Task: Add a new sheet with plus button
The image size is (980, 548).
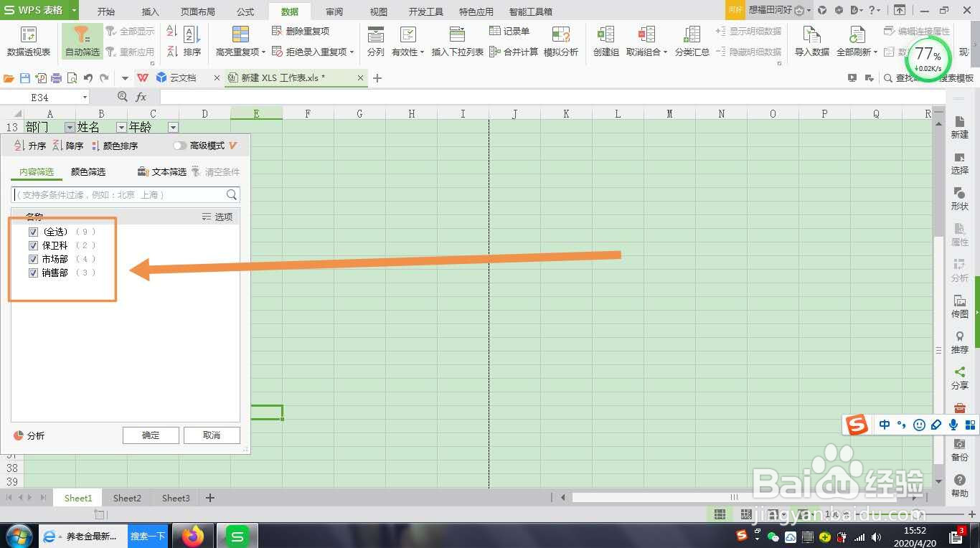Action: point(209,498)
